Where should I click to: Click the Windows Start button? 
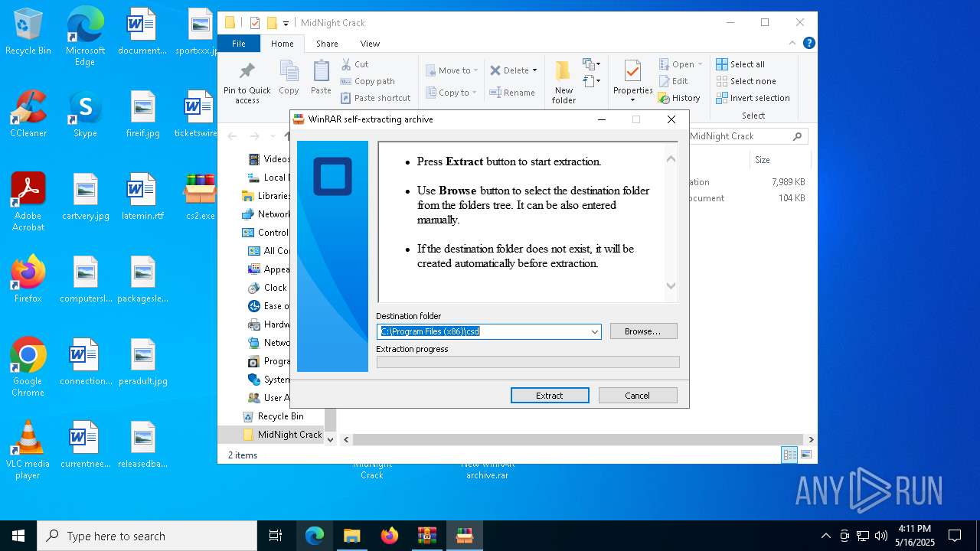(18, 536)
